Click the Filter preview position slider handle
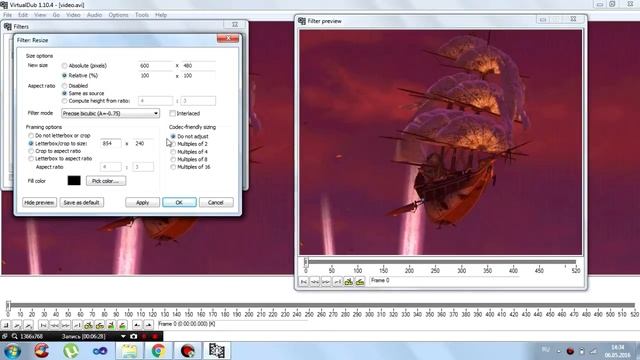Screen dimensions: 640x360 point(306,262)
